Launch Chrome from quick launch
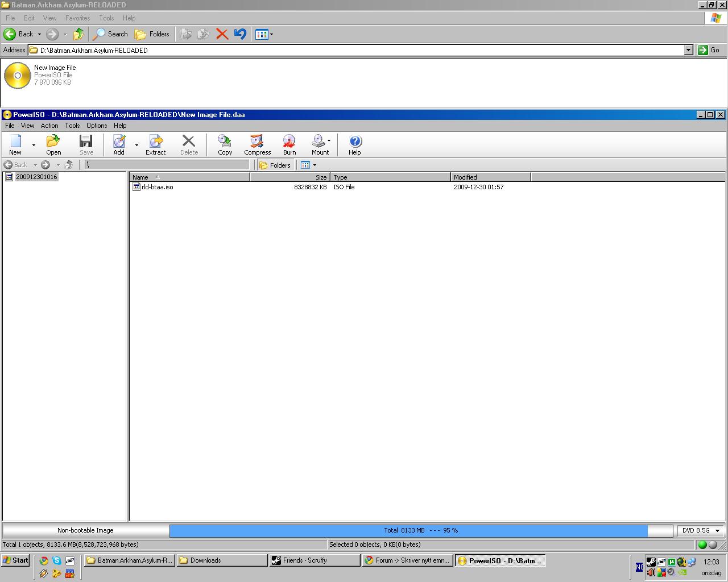This screenshot has height=582, width=728. click(44, 560)
